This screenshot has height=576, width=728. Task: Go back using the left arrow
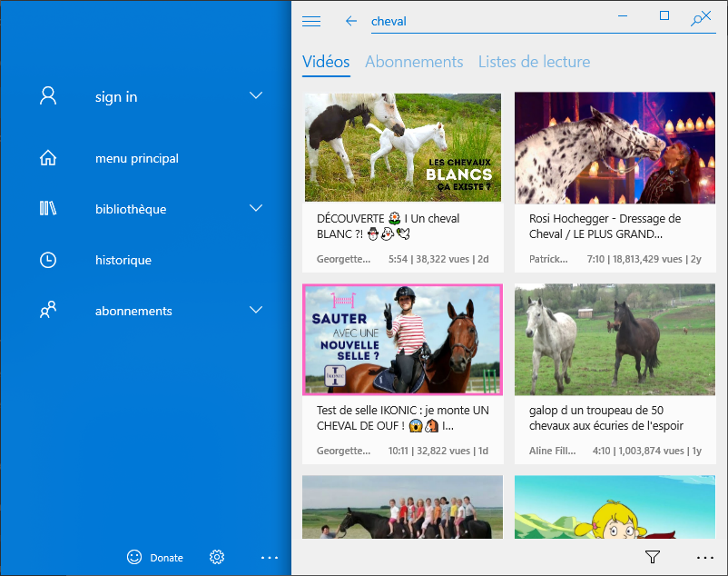351,21
